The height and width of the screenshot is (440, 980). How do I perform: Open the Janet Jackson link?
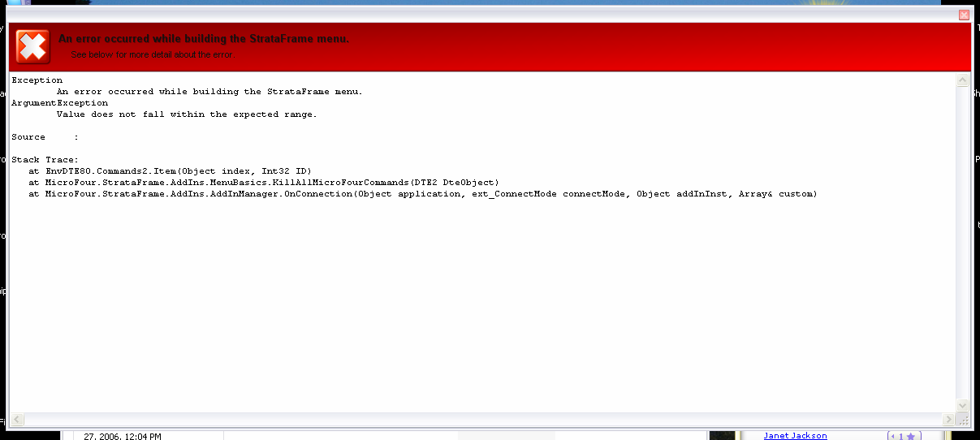(795, 435)
